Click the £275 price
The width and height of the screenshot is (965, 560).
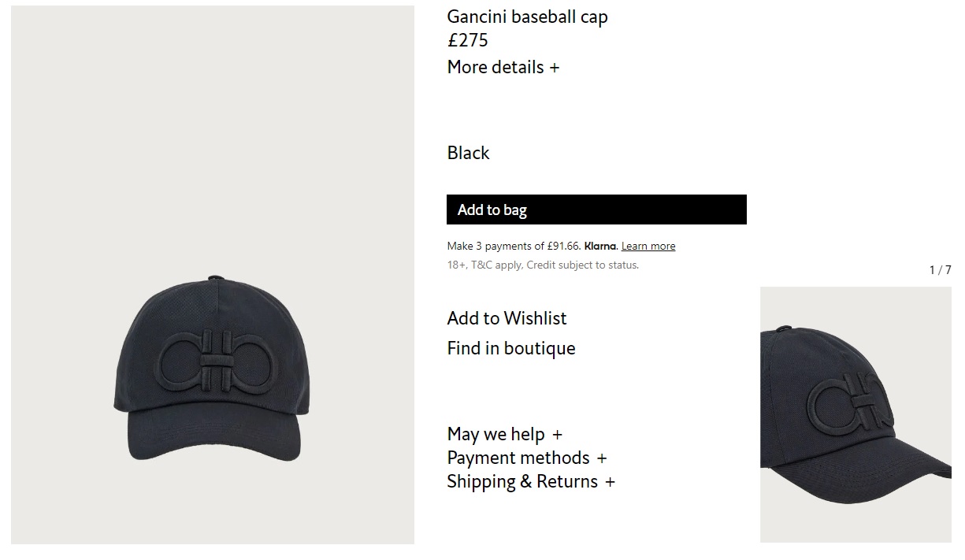pos(467,40)
